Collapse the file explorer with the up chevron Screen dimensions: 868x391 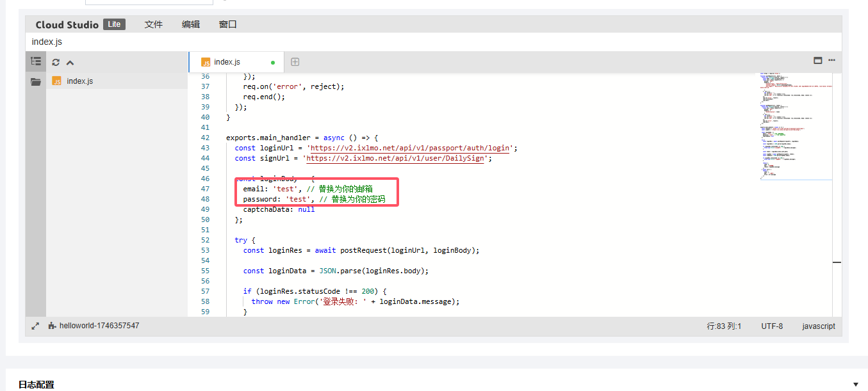coord(70,63)
